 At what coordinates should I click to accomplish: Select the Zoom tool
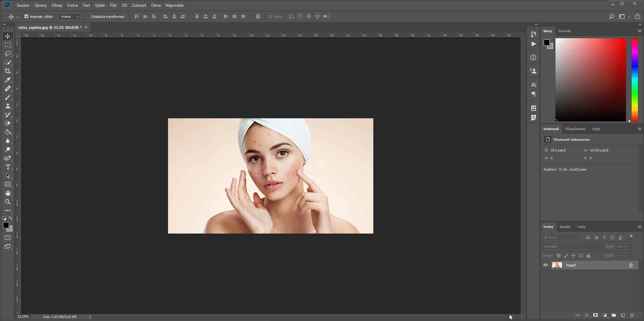[x=7, y=202]
